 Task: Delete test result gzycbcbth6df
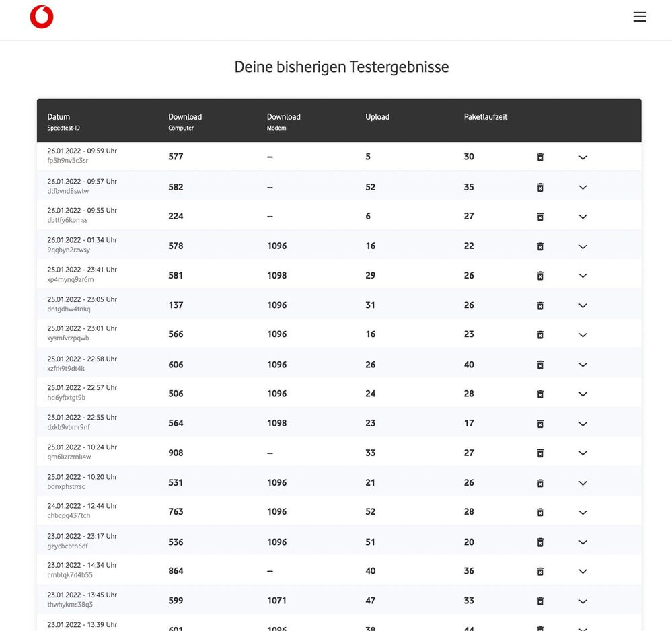[540, 542]
